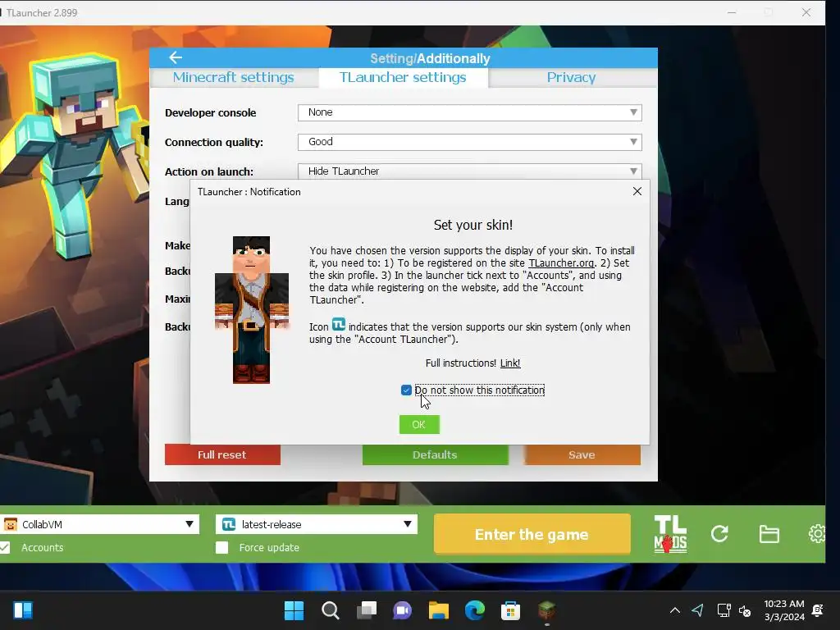Screen dimensions: 840x630
Task: Enable Force update checkbox
Action: 221,547
